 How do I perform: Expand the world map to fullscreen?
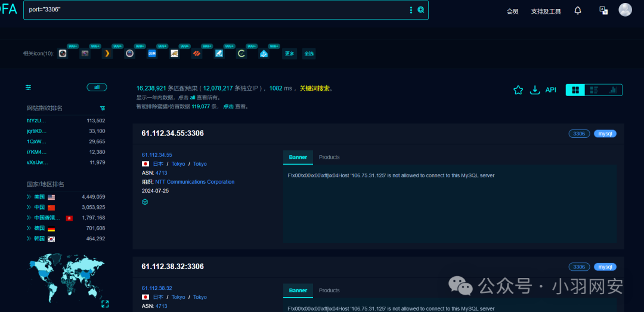coord(105,304)
